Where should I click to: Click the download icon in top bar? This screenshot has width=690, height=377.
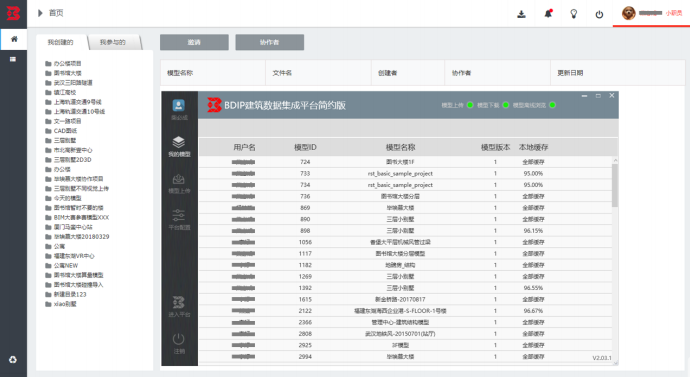[521, 14]
